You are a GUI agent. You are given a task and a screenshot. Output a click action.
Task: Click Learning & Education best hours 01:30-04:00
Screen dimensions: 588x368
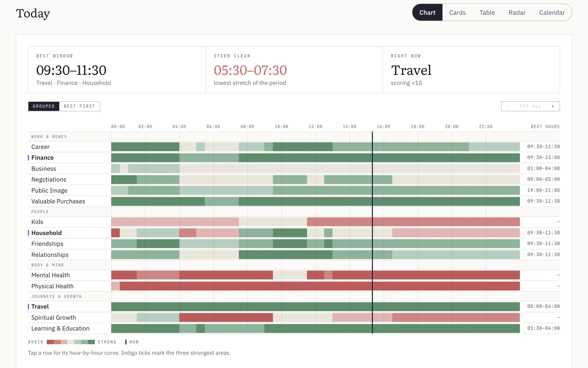(543, 328)
